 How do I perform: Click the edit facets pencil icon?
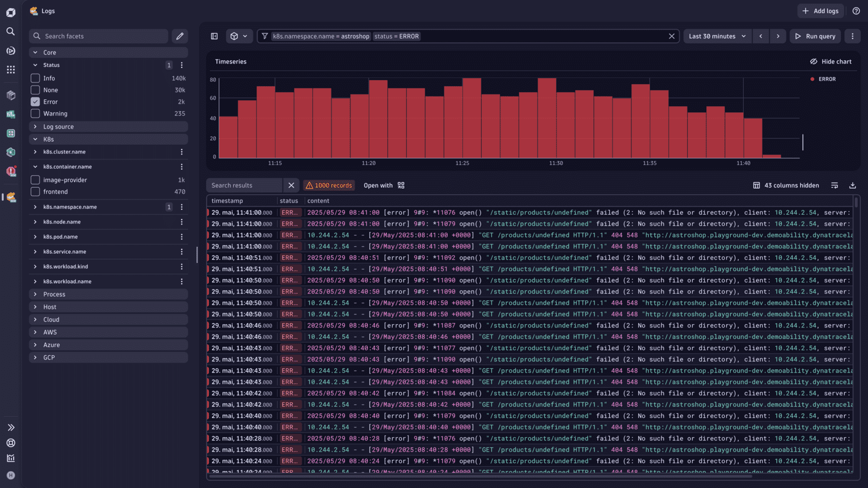tap(180, 36)
